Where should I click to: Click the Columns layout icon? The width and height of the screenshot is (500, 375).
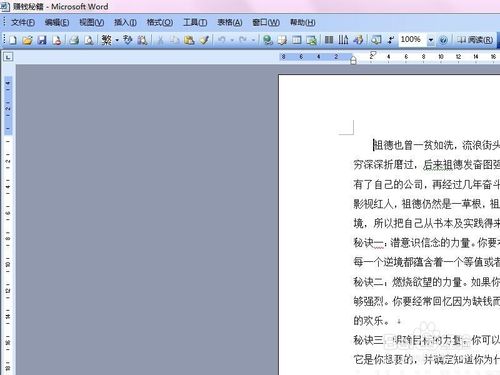click(329, 40)
